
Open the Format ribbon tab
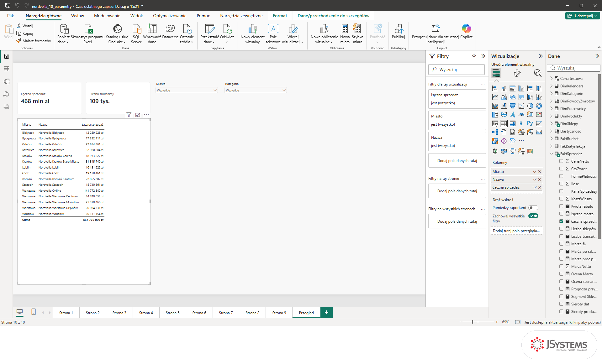[x=280, y=16]
